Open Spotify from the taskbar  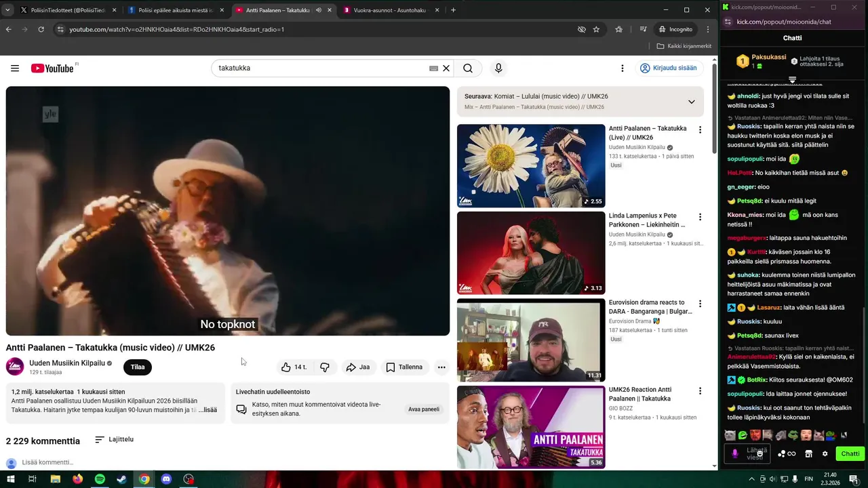(100, 479)
